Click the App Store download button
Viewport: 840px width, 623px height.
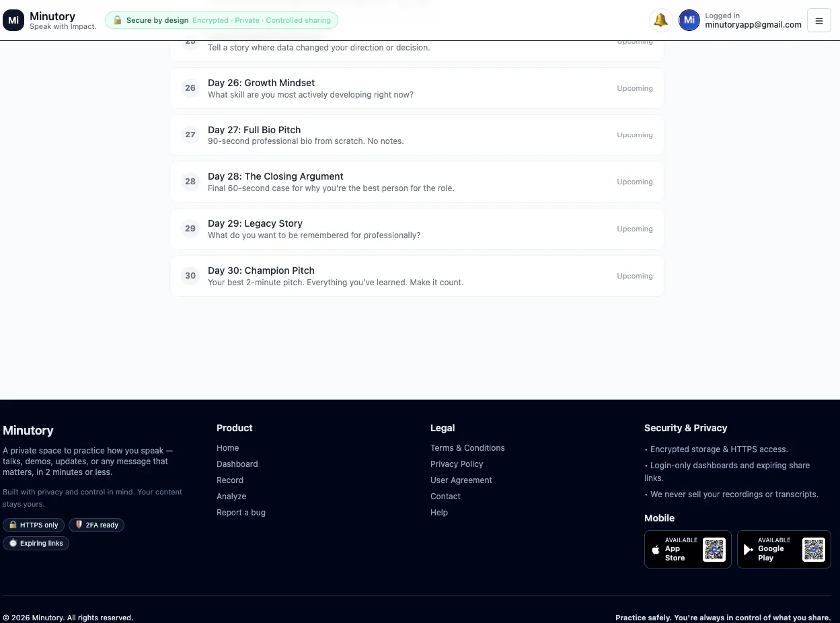pyautogui.click(x=688, y=550)
